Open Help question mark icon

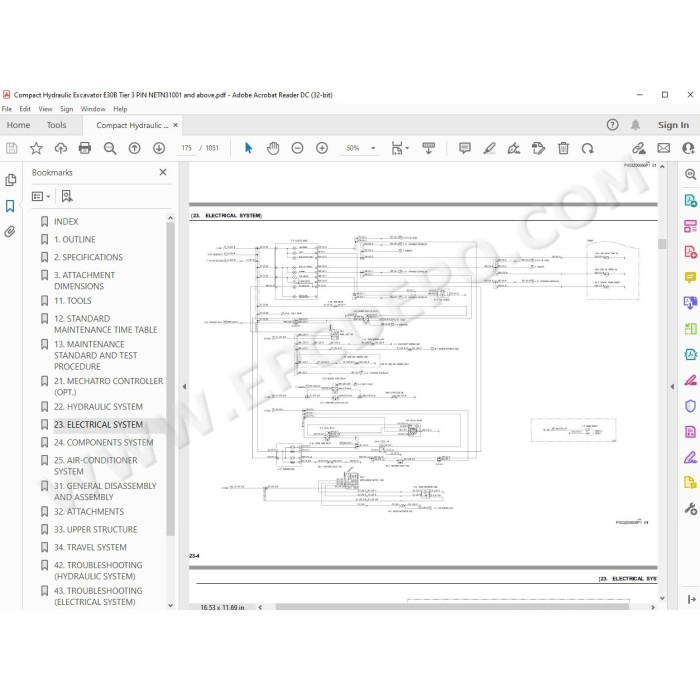click(x=612, y=125)
